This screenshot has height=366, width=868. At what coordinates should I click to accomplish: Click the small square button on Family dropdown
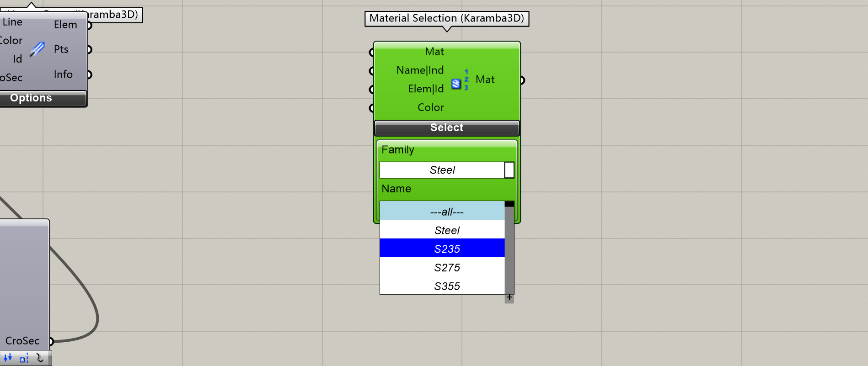click(509, 170)
